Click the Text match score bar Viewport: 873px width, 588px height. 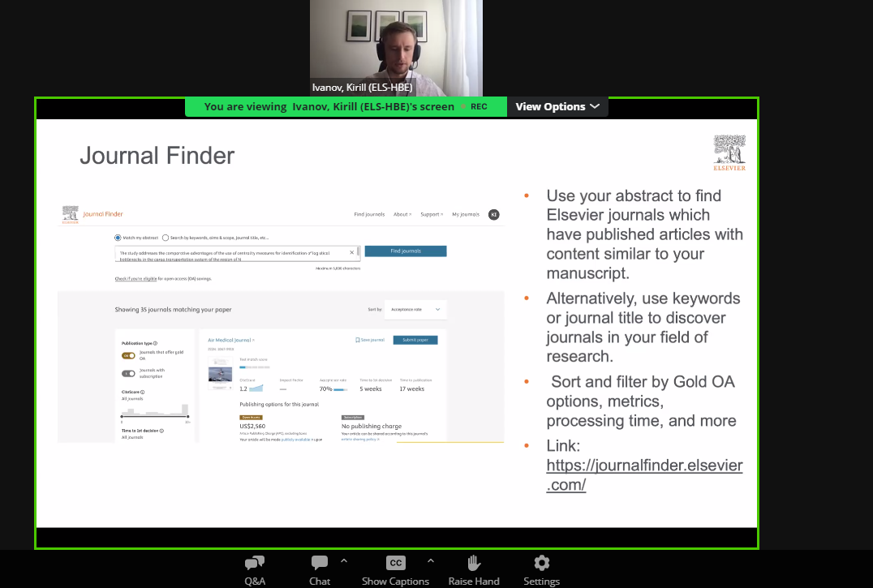pyautogui.click(x=255, y=367)
